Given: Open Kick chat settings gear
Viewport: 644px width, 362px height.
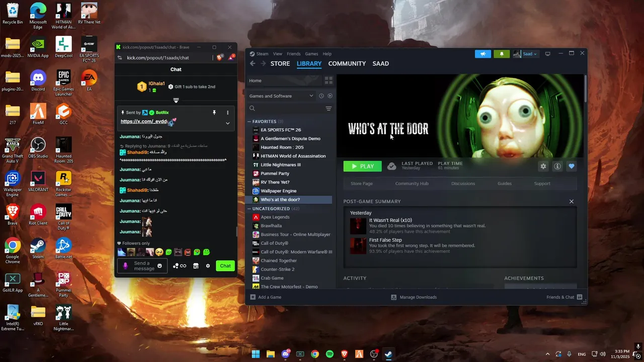Looking at the screenshot, I should coord(208,266).
